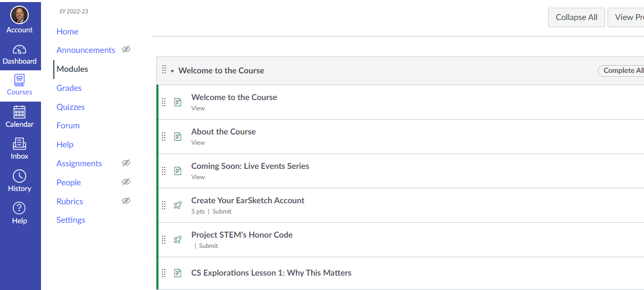
Task: Click the page icon beside About the Course
Action: pyautogui.click(x=177, y=137)
